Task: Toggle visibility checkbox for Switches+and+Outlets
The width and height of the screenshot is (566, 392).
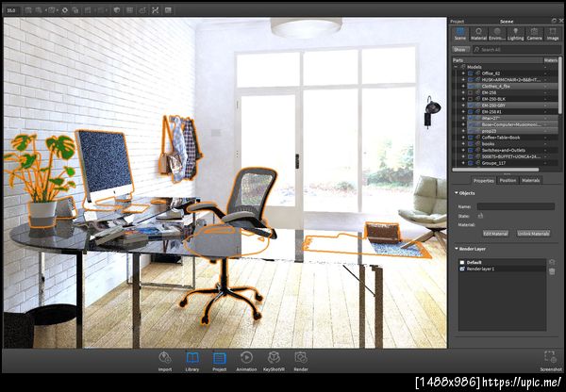Action: (471, 151)
